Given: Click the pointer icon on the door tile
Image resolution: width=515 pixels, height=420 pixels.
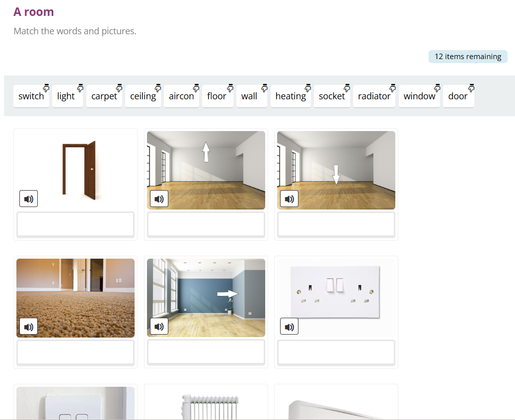Looking at the screenshot, I should (x=471, y=88).
